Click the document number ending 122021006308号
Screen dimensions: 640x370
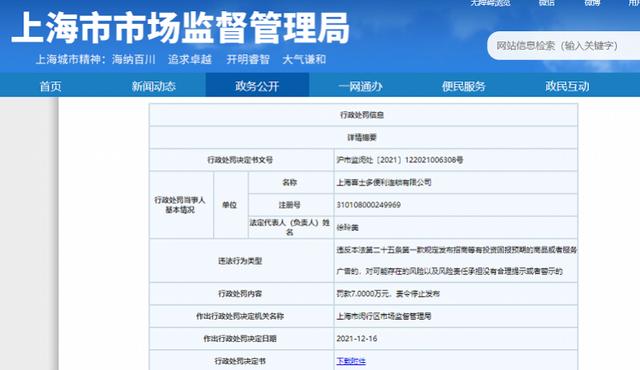click(400, 160)
